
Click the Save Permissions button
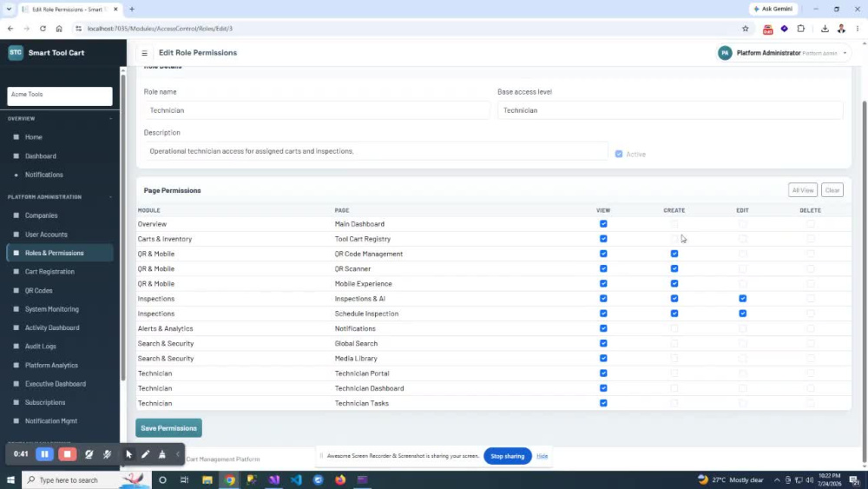point(169,428)
